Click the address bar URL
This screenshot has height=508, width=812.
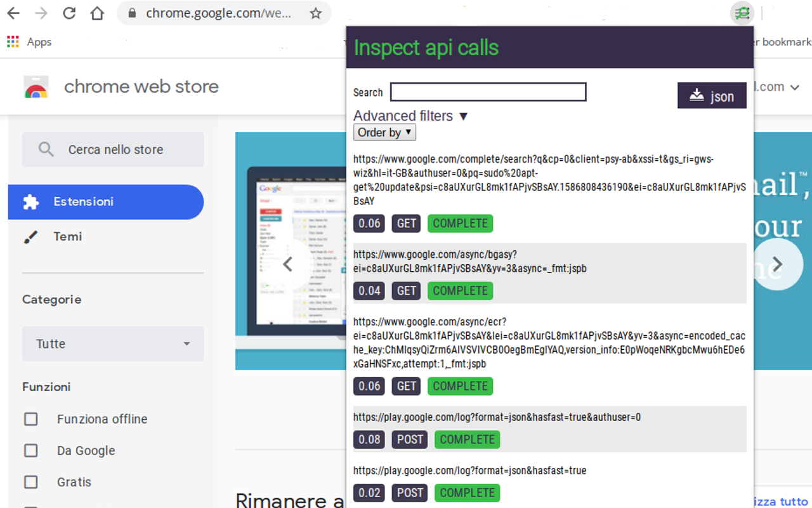[218, 13]
